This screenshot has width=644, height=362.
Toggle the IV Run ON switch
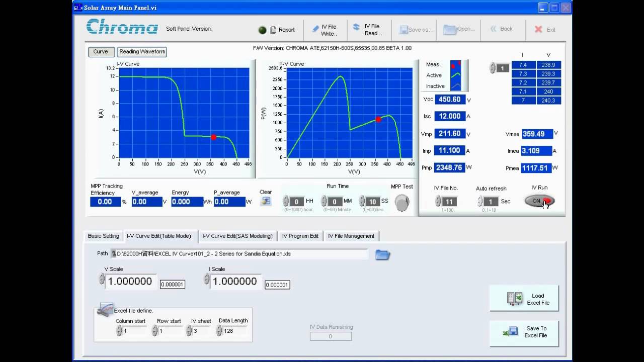tap(539, 201)
